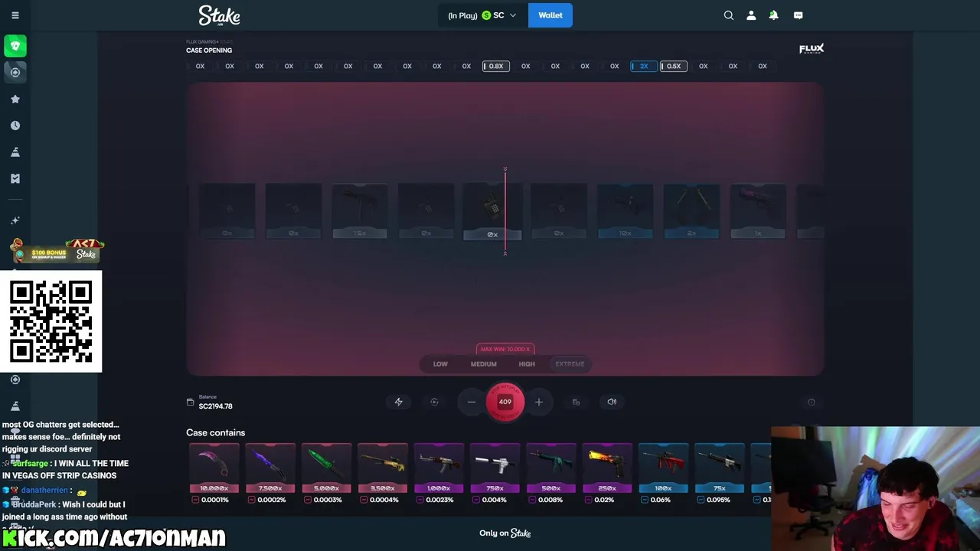The image size is (980, 551).
Task: Click the chart icon beside 0.0023%
Action: tap(420, 500)
